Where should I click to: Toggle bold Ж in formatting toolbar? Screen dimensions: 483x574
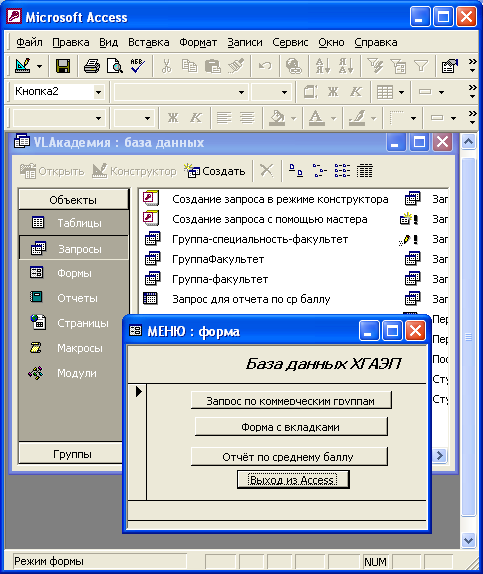tap(173, 118)
